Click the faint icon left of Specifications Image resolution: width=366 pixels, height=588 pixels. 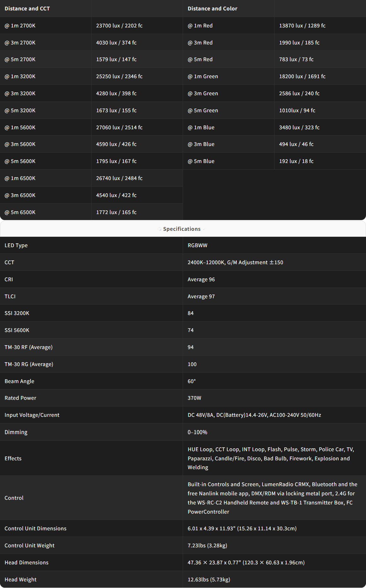click(159, 229)
